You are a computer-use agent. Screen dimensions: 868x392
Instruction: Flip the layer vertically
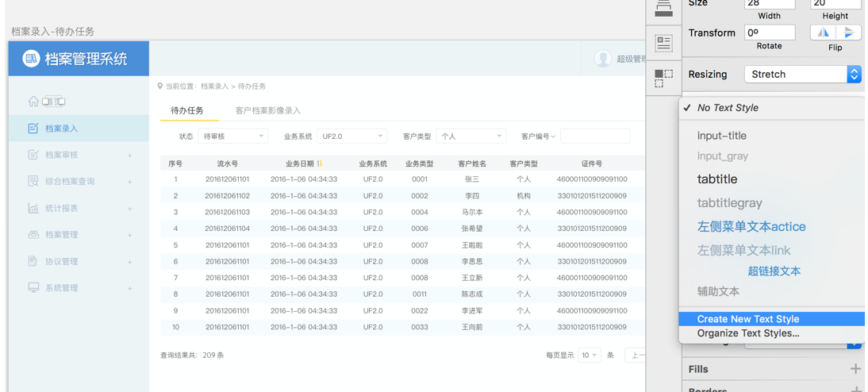(x=849, y=33)
